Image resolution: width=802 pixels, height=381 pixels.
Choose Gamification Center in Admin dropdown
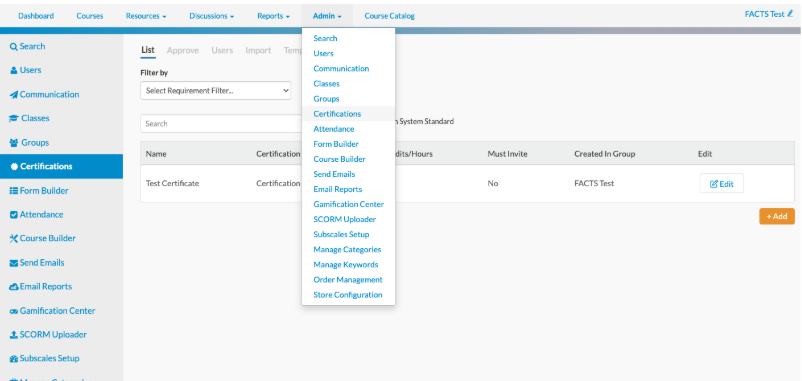(x=348, y=204)
